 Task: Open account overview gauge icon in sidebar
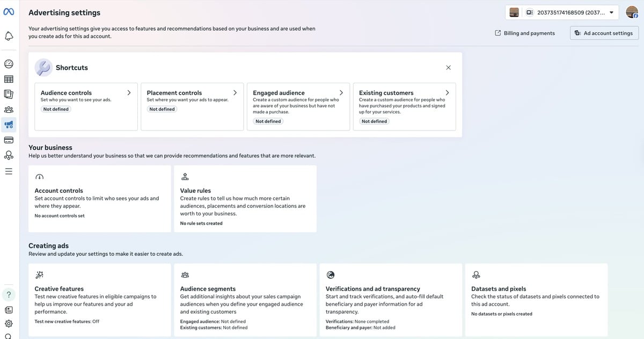click(9, 64)
